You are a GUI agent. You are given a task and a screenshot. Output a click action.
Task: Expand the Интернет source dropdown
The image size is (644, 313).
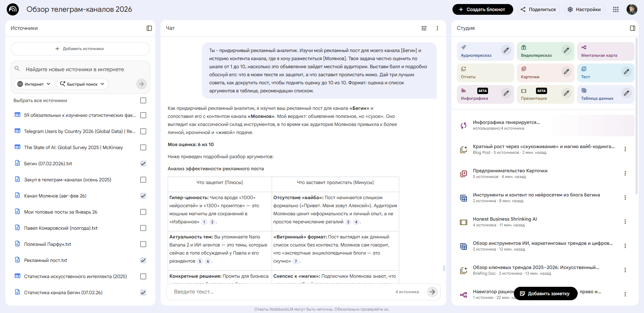[34, 84]
